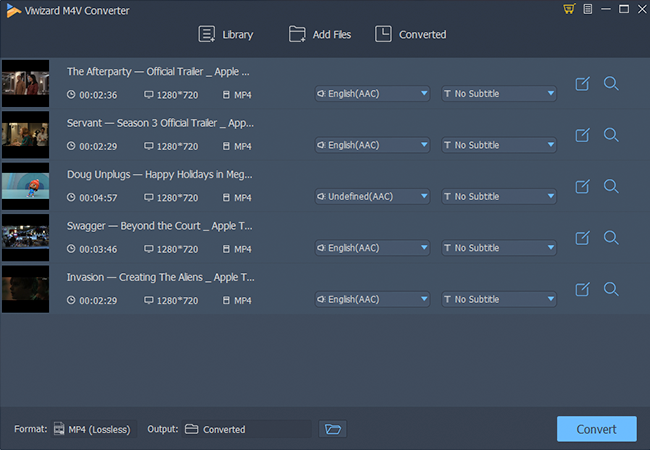Select the Doug Unplugs video thumbnail
This screenshot has height=450, width=650.
point(25,186)
